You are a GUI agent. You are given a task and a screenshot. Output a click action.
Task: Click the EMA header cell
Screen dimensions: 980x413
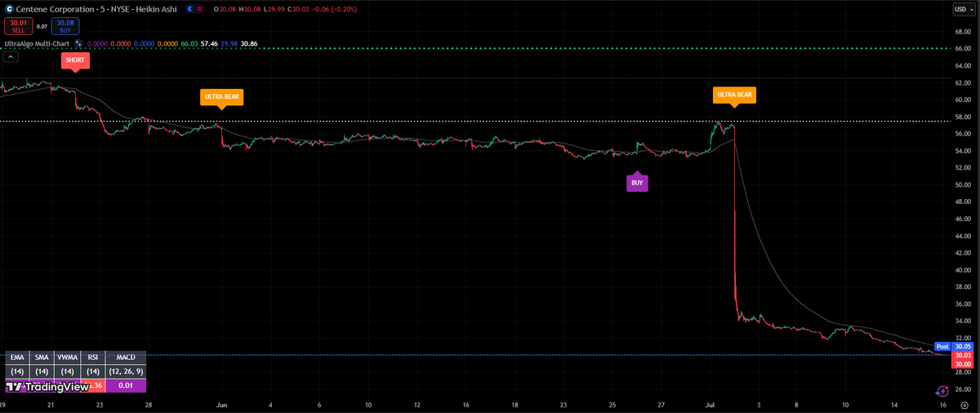click(x=17, y=357)
